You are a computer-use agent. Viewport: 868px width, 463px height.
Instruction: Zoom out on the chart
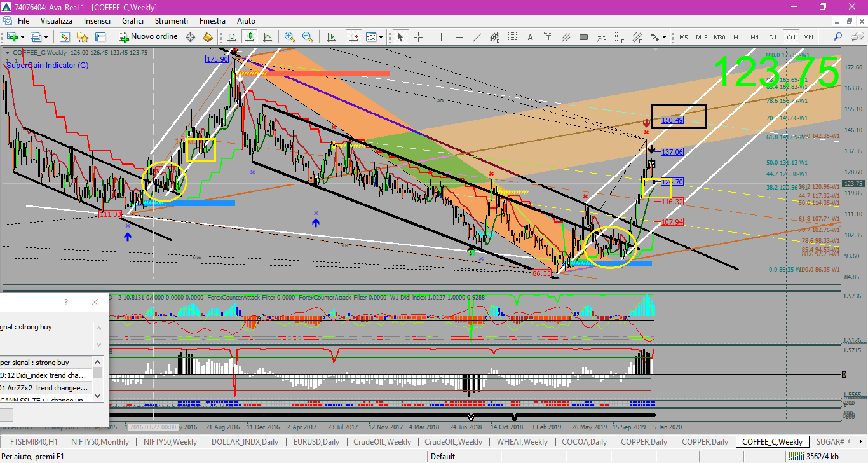pos(308,36)
